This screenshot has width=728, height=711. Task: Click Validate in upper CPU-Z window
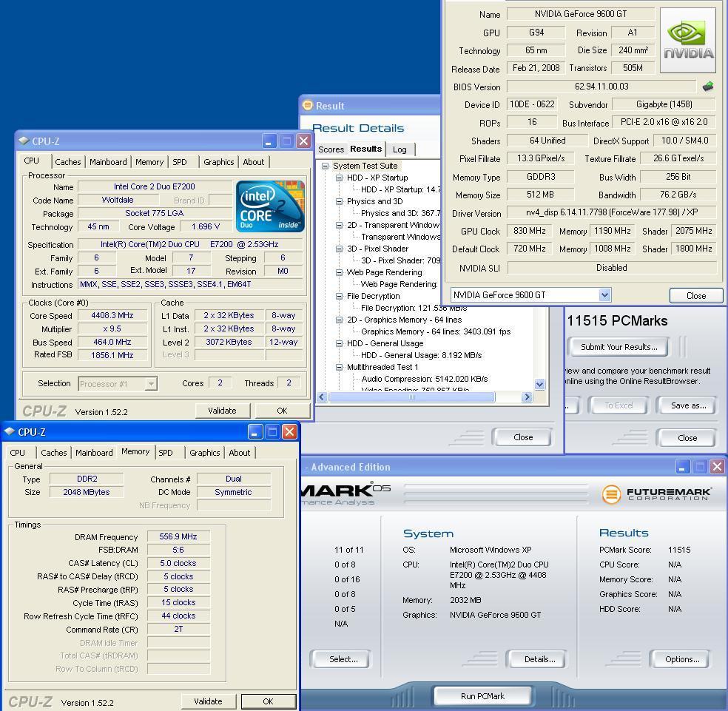pyautogui.click(x=222, y=411)
